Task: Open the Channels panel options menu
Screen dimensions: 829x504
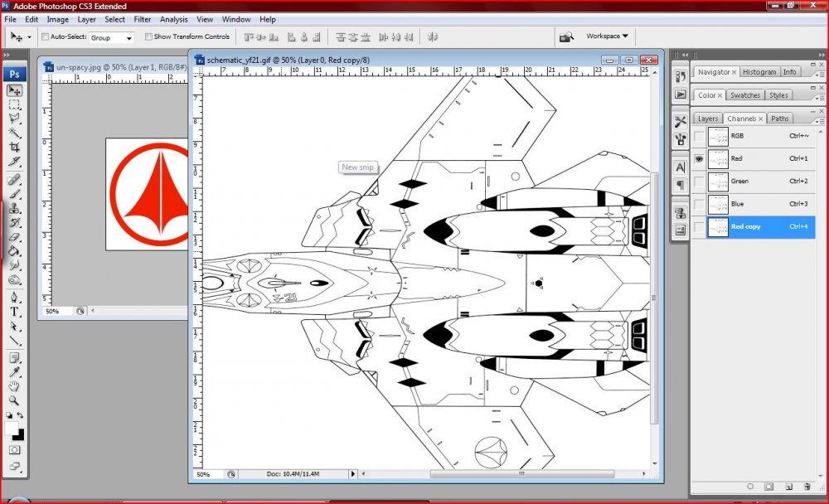Action: click(x=820, y=121)
